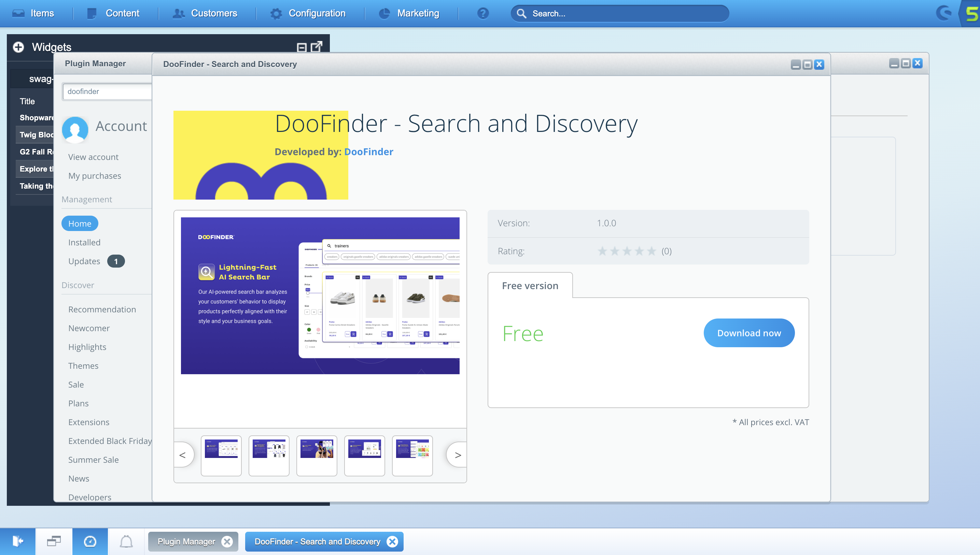
Task: Click the logout icon in the bottom bar
Action: coord(17,541)
